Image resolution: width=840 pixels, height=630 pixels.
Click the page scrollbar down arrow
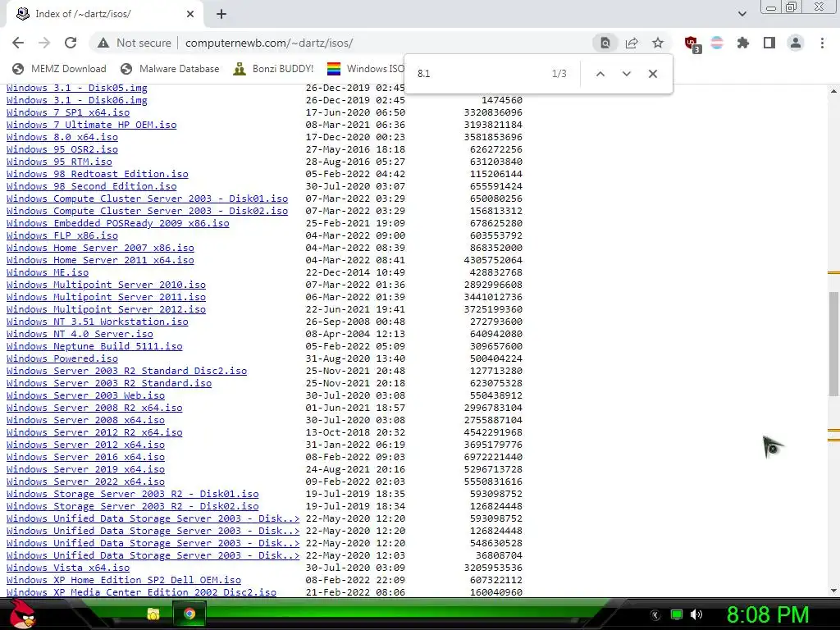(x=833, y=591)
